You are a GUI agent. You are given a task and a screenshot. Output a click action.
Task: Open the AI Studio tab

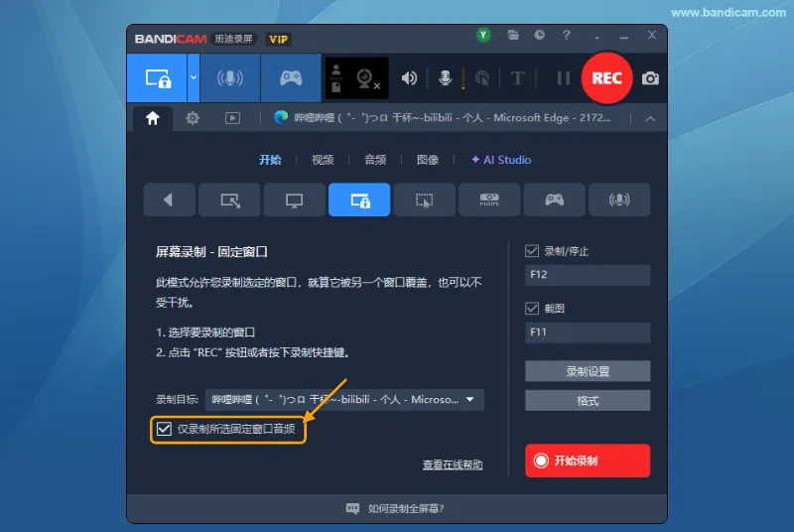(x=501, y=160)
